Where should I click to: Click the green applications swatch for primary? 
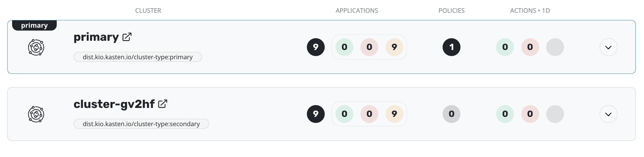(x=344, y=47)
